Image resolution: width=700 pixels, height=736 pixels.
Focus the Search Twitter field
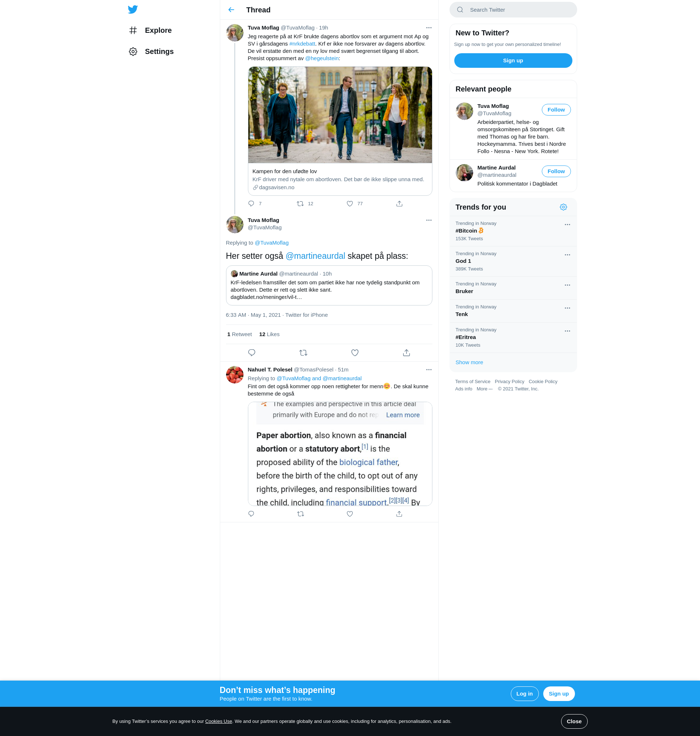513,10
